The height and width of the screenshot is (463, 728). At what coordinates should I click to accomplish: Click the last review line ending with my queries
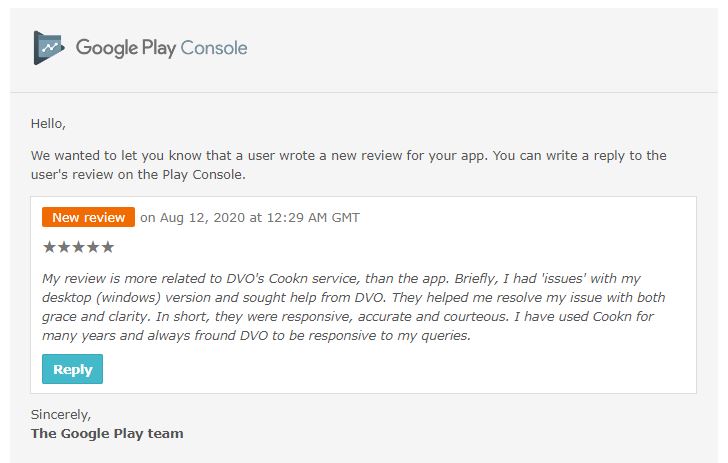pyautogui.click(x=256, y=336)
